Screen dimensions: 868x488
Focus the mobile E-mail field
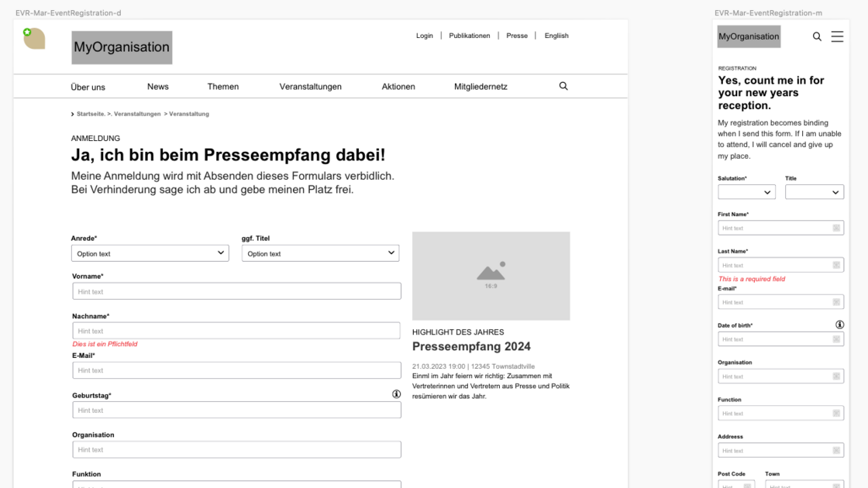click(x=780, y=302)
